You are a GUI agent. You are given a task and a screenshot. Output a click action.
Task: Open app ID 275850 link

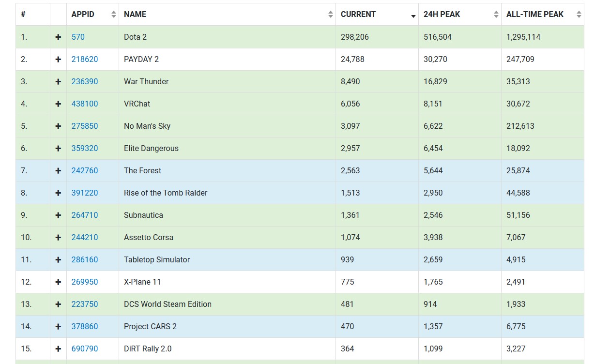(x=85, y=126)
